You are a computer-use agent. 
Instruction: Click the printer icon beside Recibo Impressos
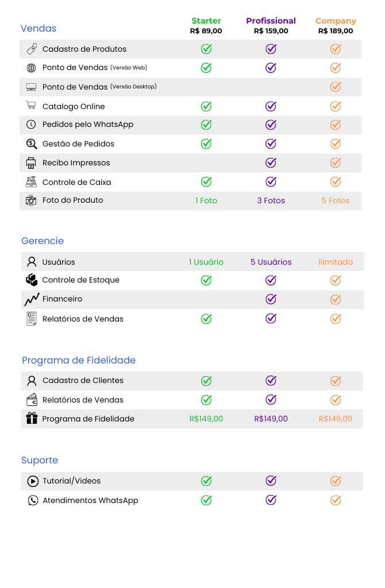click(31, 163)
